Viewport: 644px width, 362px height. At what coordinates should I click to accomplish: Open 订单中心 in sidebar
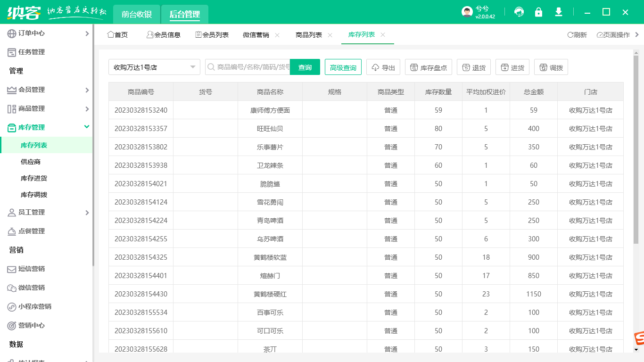pyautogui.click(x=32, y=33)
